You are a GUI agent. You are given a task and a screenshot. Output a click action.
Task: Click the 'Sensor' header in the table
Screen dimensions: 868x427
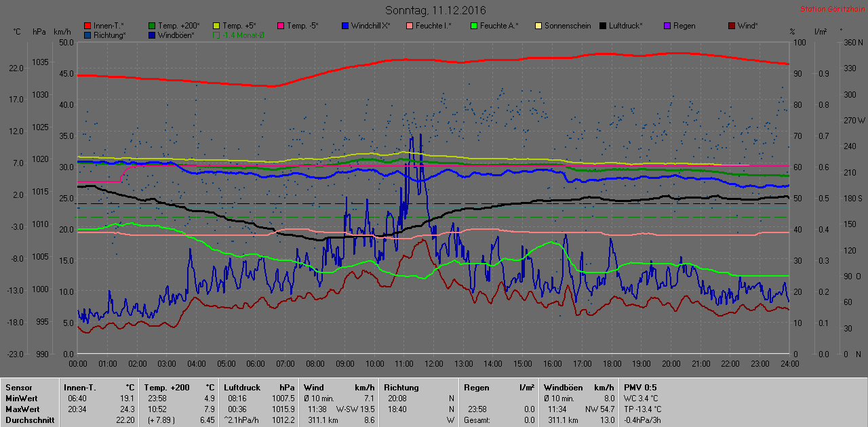tap(18, 388)
